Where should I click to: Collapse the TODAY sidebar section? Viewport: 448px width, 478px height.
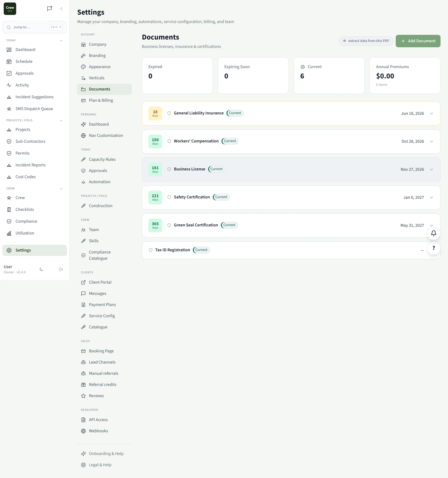pyautogui.click(x=61, y=41)
